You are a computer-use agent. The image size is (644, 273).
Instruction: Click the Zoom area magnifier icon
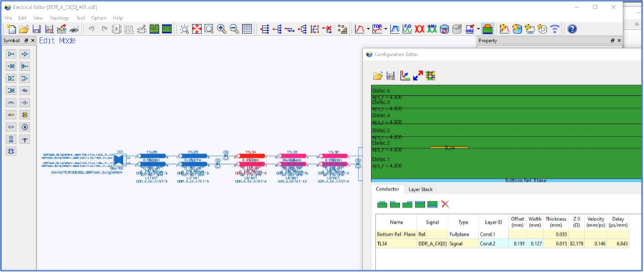coord(209,29)
